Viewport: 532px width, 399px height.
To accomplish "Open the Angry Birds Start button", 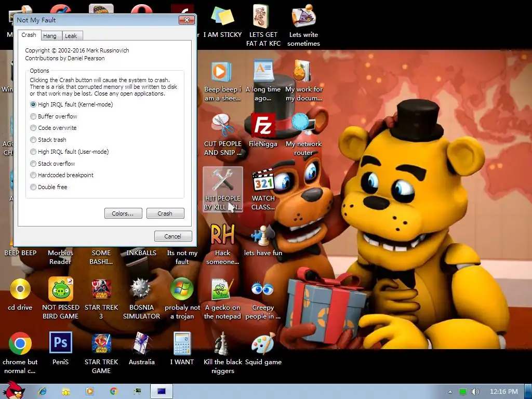I will click(x=14, y=390).
